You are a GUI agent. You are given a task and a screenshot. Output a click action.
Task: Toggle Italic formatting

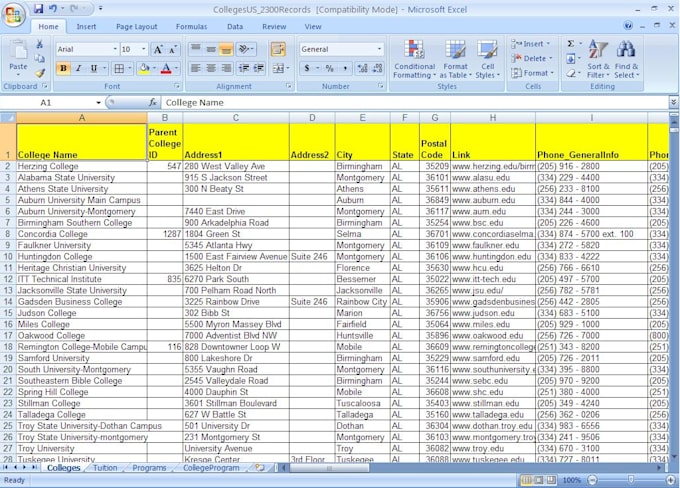pyautogui.click(x=79, y=68)
